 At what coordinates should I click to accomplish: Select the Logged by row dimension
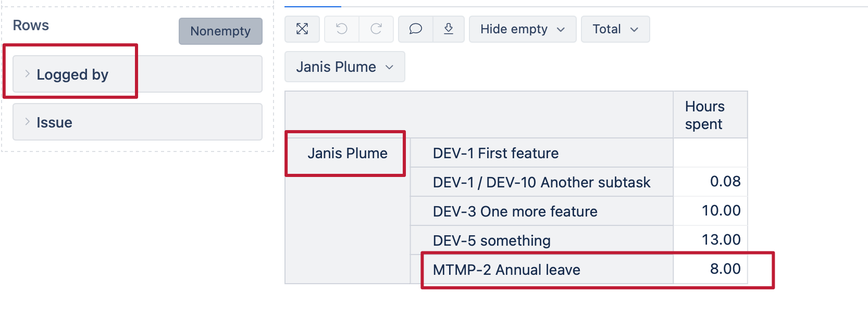click(x=73, y=75)
